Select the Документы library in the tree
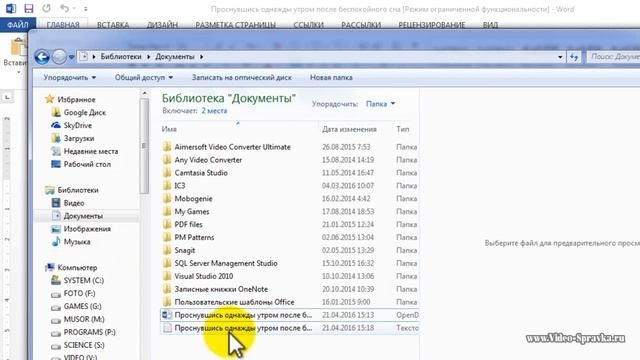Image resolution: width=640 pixels, height=360 pixels. tap(83, 216)
